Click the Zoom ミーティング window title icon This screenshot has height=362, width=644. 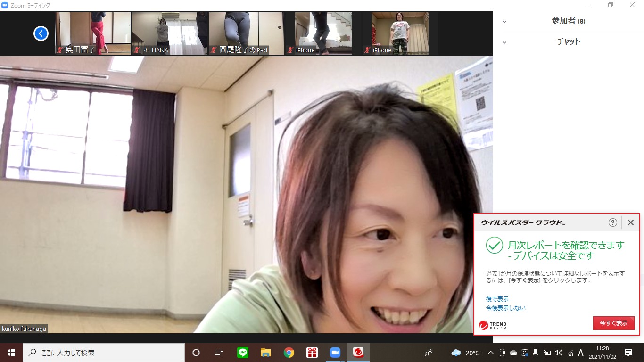[5, 5]
